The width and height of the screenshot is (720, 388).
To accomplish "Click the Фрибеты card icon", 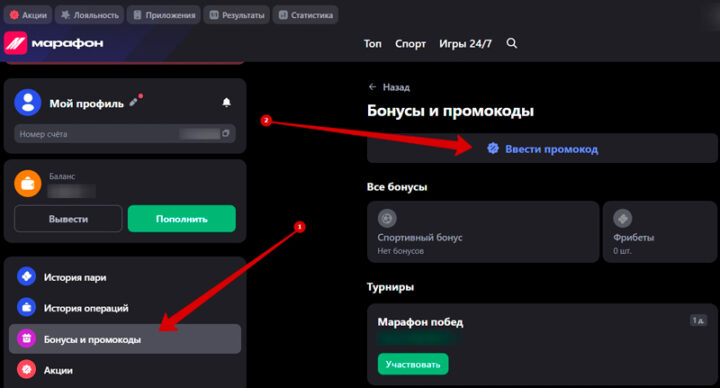I will click(623, 219).
